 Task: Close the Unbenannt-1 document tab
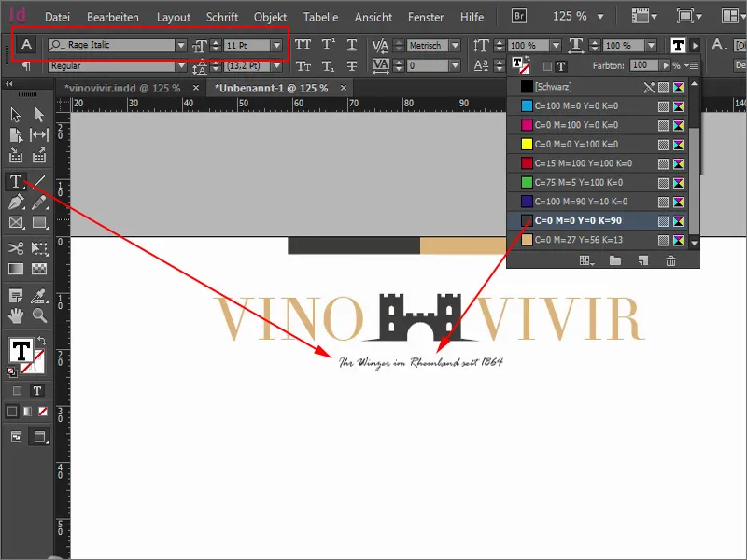tap(344, 88)
